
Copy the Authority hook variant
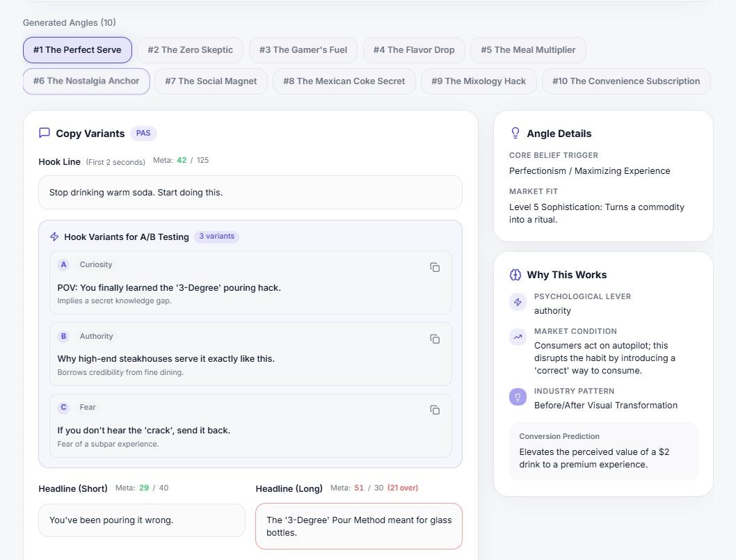[435, 339]
